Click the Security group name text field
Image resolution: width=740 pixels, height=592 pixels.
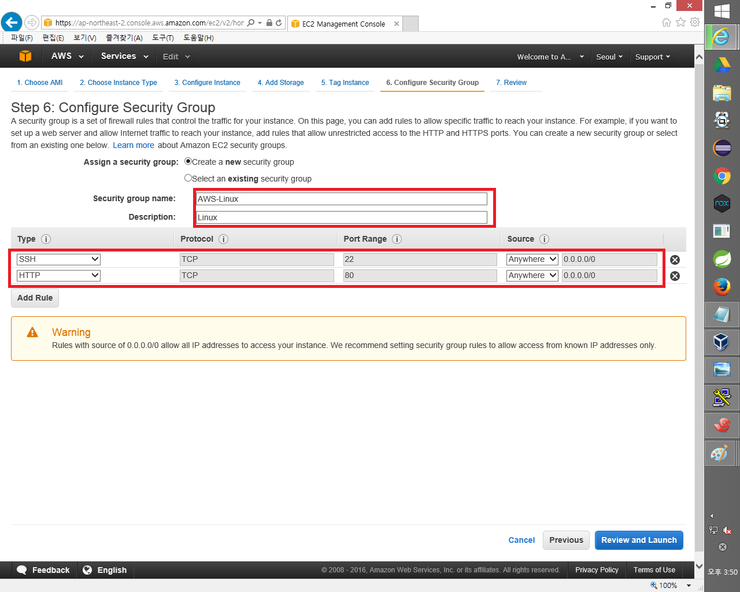(x=341, y=199)
